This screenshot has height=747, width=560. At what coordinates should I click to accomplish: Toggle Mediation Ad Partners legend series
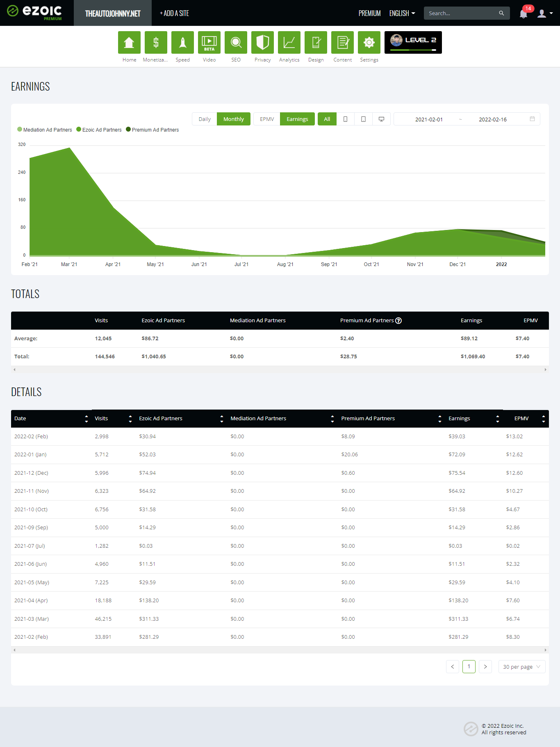click(45, 130)
